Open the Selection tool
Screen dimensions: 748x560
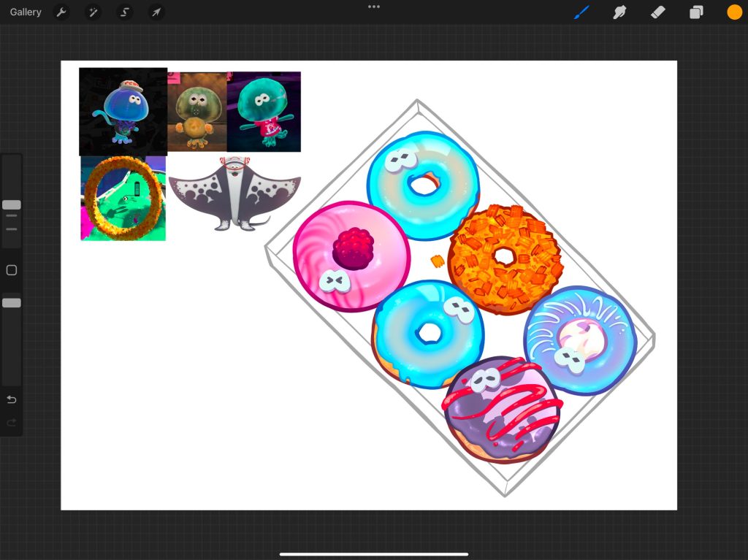125,12
